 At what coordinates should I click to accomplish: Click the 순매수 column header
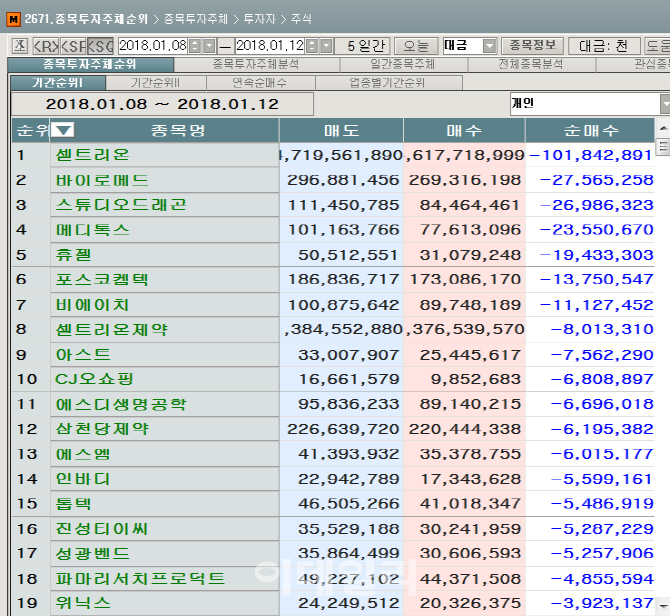coord(590,130)
